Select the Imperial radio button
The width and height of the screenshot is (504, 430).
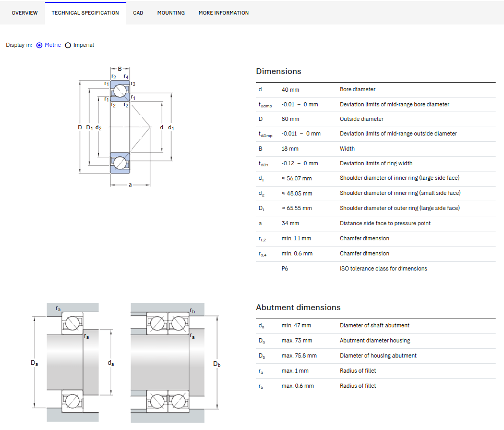pos(68,45)
